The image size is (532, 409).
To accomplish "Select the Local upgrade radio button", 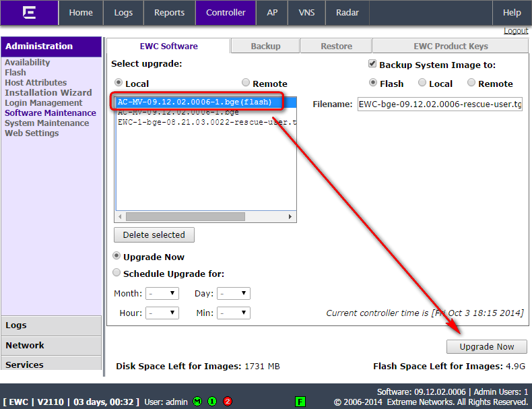I will pyautogui.click(x=119, y=82).
